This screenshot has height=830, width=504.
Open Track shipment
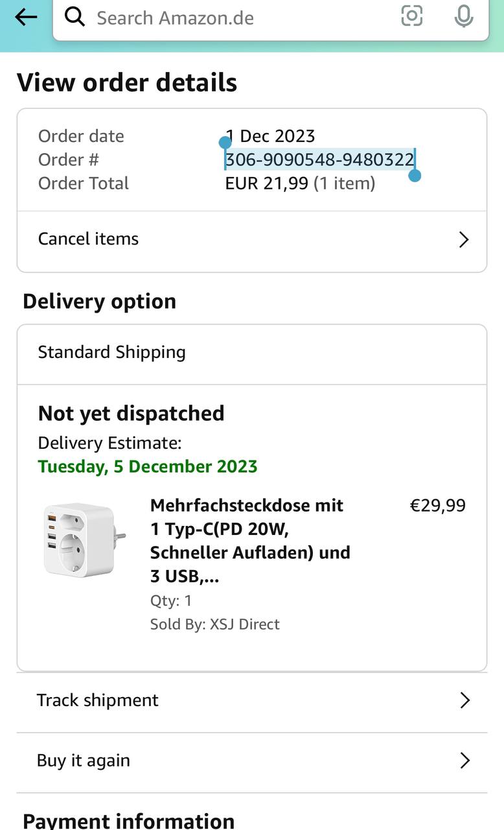pyautogui.click(x=98, y=700)
